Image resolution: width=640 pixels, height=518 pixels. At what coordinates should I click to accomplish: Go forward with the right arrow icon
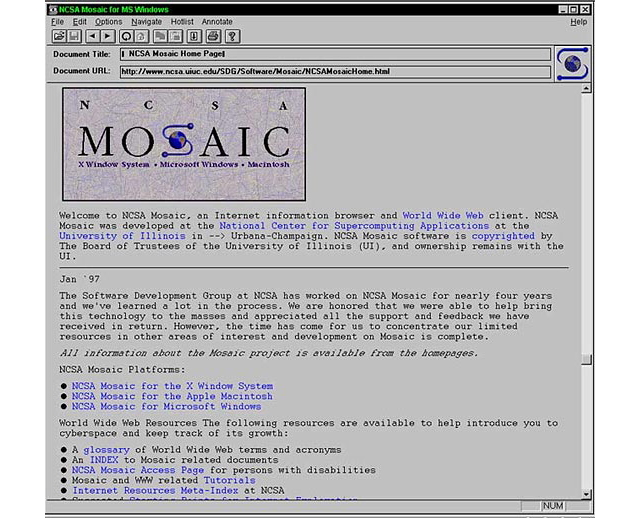click(x=108, y=36)
